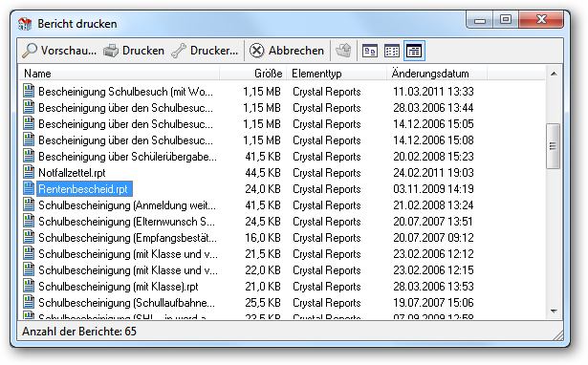The image size is (588, 365).
Task: Sort by the Name column header
Action: point(120,74)
